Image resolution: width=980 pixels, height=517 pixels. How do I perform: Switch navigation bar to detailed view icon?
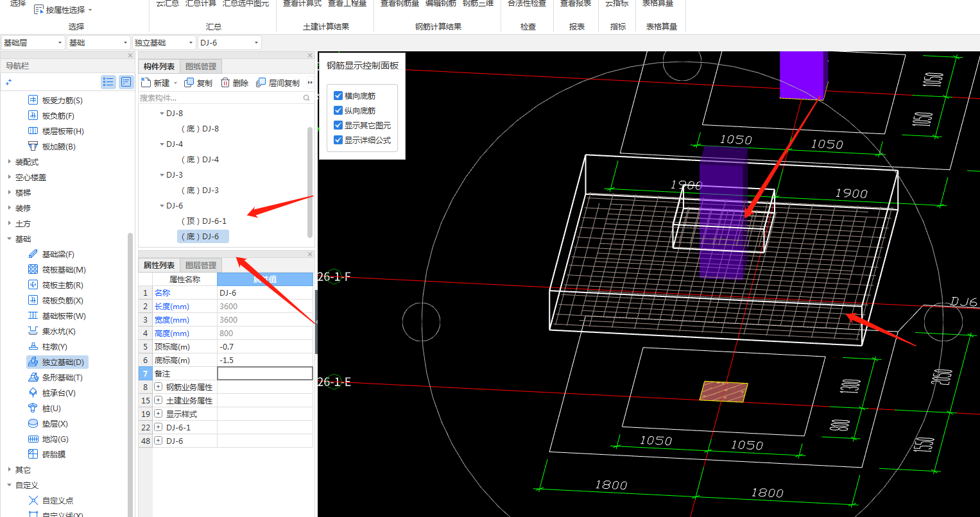coord(126,82)
